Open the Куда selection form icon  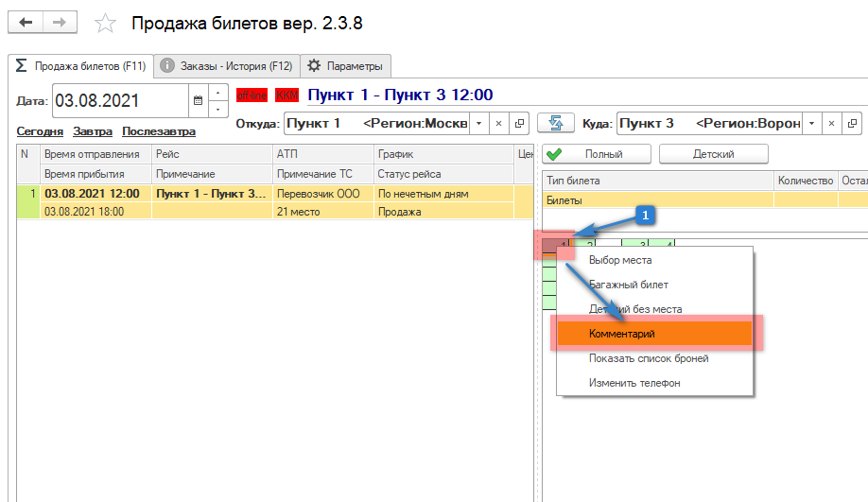click(851, 124)
